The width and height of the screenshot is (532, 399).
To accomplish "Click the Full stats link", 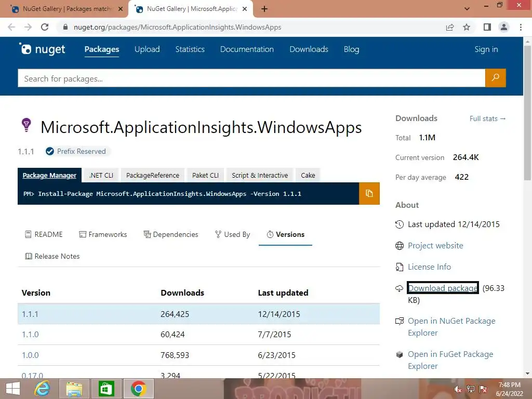I will (x=487, y=118).
